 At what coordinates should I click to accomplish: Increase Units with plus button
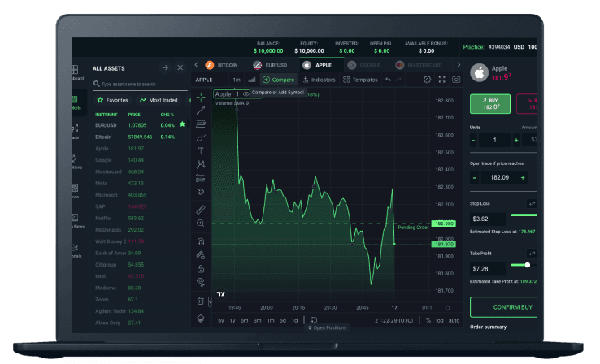(x=516, y=141)
